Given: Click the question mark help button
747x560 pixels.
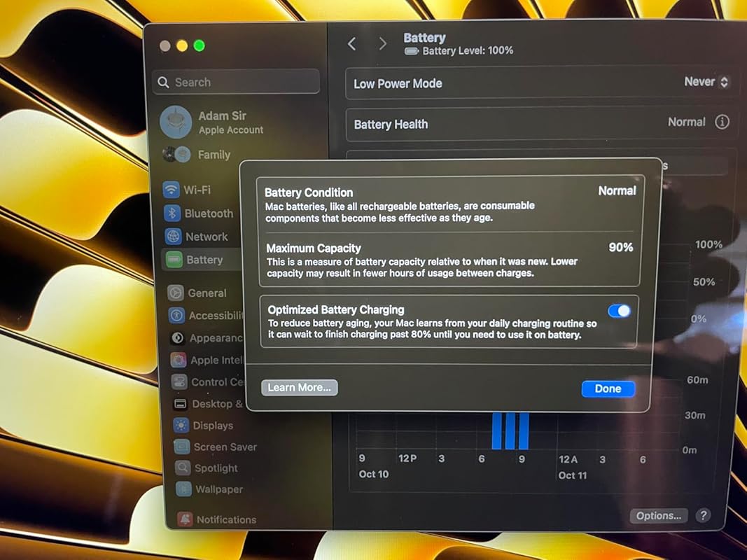Looking at the screenshot, I should click(x=703, y=515).
